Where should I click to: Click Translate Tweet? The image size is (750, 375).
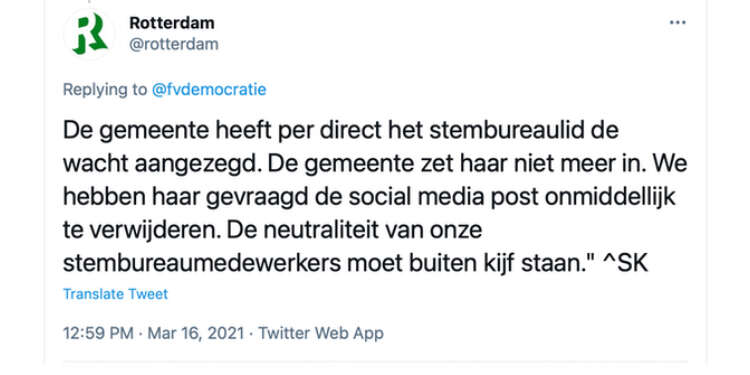point(115,294)
